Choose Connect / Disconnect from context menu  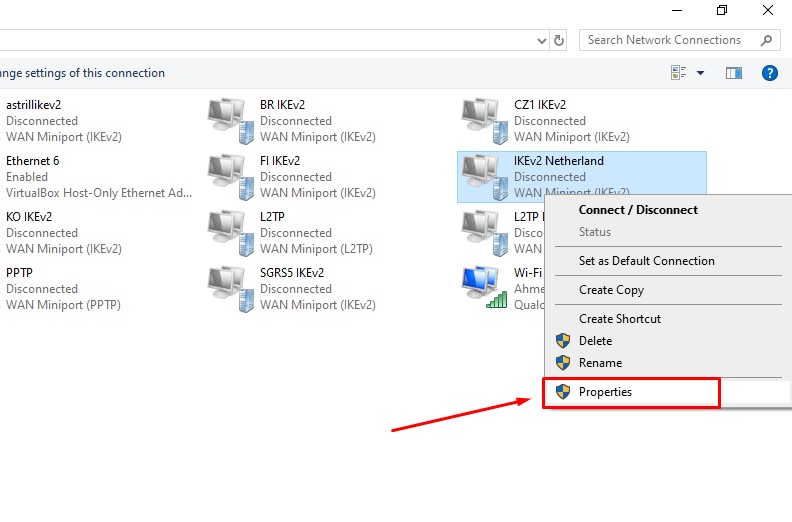pyautogui.click(x=638, y=210)
